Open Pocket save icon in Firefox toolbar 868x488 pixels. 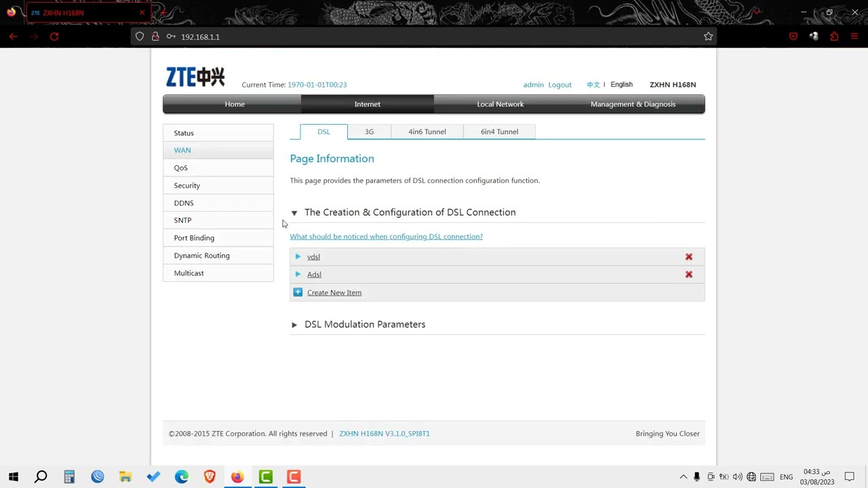click(x=793, y=37)
